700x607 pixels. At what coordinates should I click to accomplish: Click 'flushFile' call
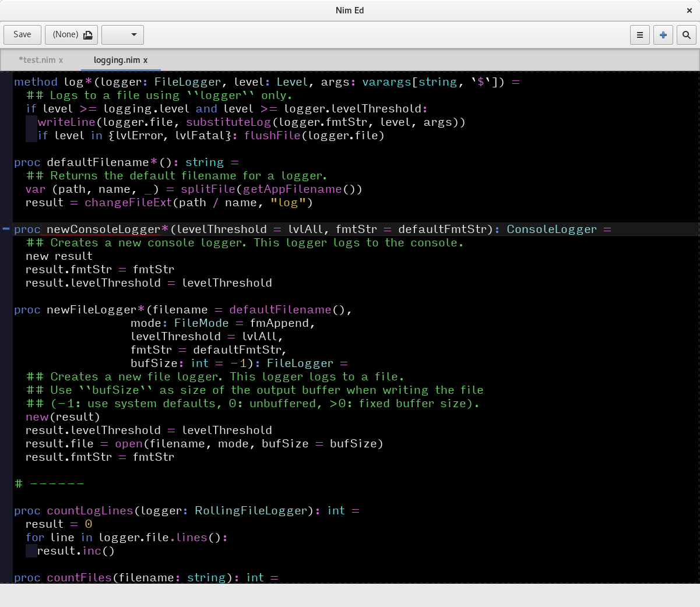click(x=272, y=136)
